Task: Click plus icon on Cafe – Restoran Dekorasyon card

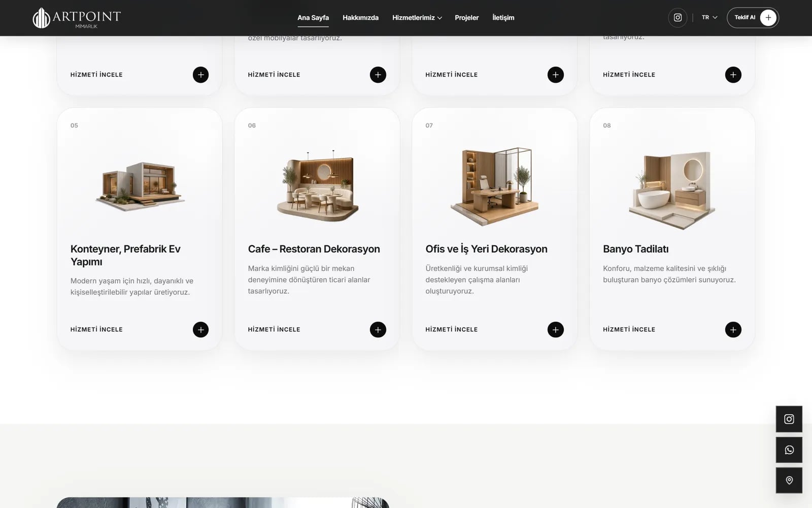Action: click(378, 330)
